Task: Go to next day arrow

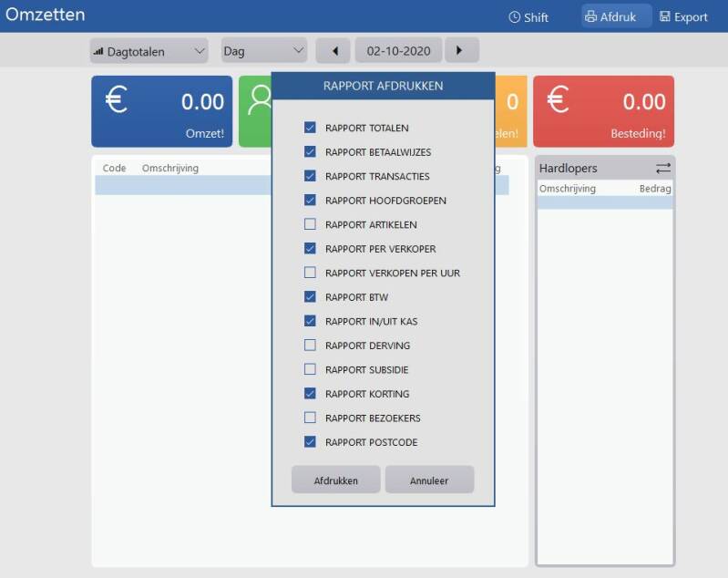Action: tap(462, 50)
